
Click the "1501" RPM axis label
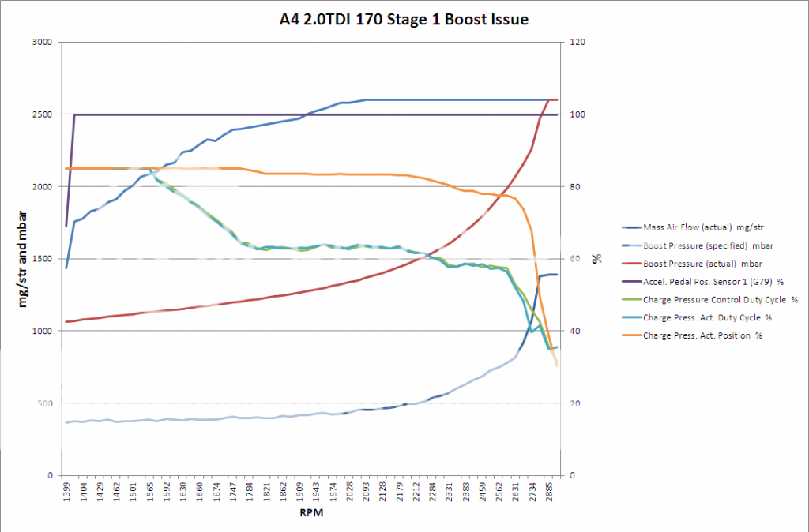(x=133, y=493)
